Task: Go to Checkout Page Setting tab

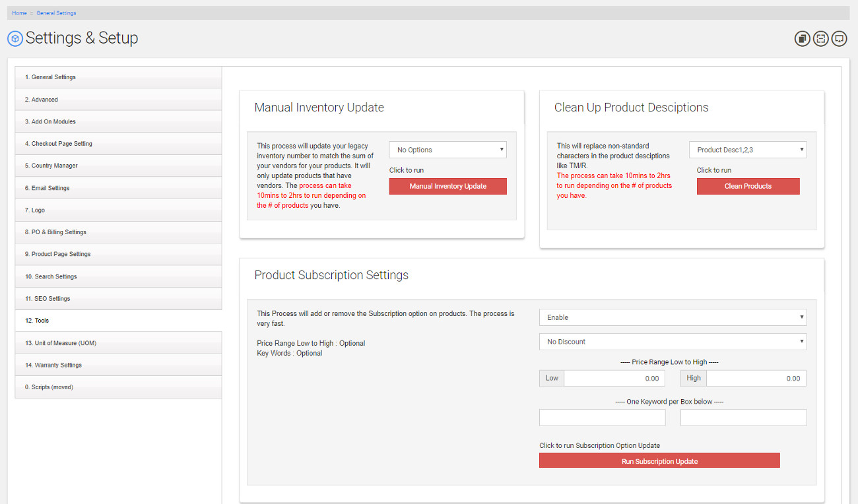Action: click(x=118, y=144)
